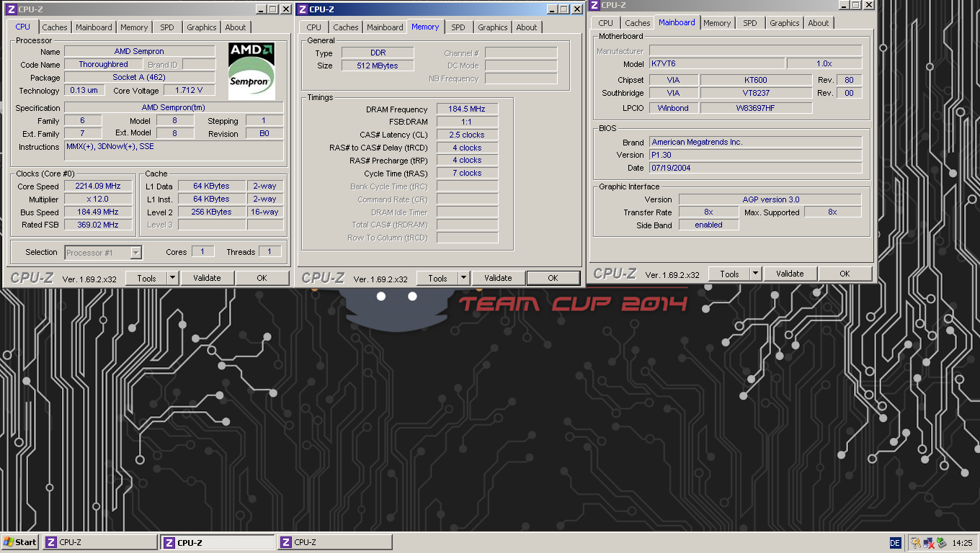
Task: Click the '07/19/2004' BIOS date value
Action: tap(755, 168)
